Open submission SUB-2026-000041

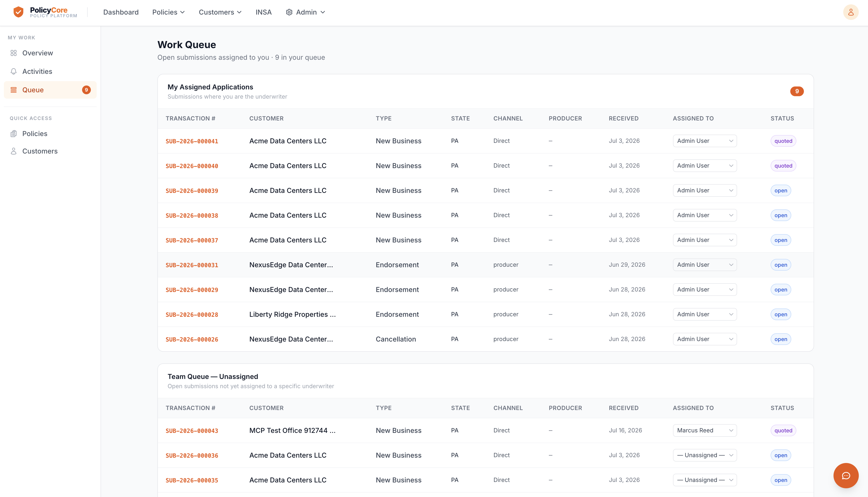[192, 141]
